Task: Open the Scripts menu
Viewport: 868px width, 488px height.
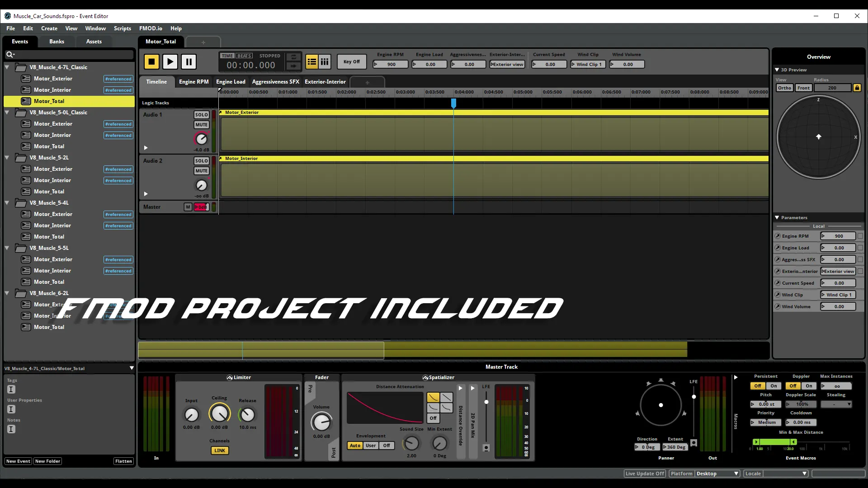Action: 122,28
